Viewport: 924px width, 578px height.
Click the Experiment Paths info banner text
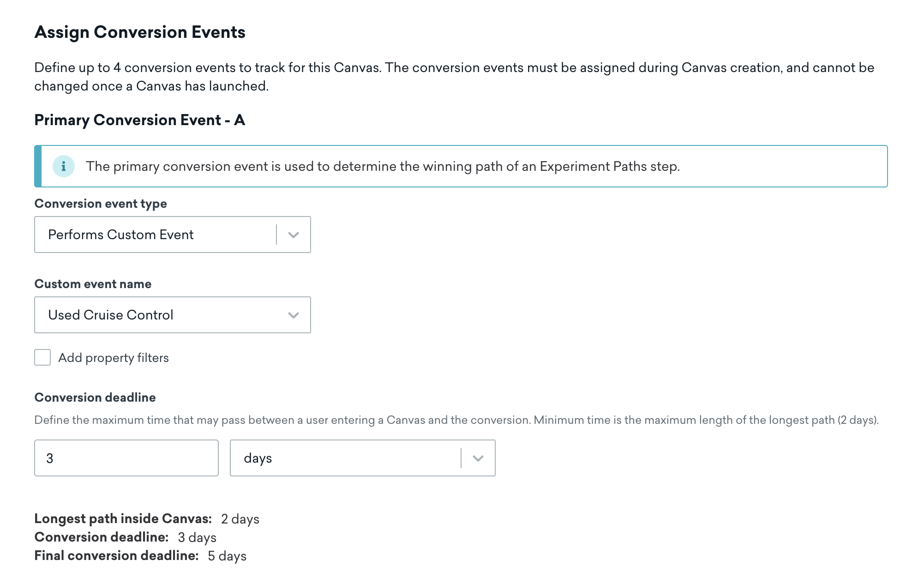[x=383, y=166]
